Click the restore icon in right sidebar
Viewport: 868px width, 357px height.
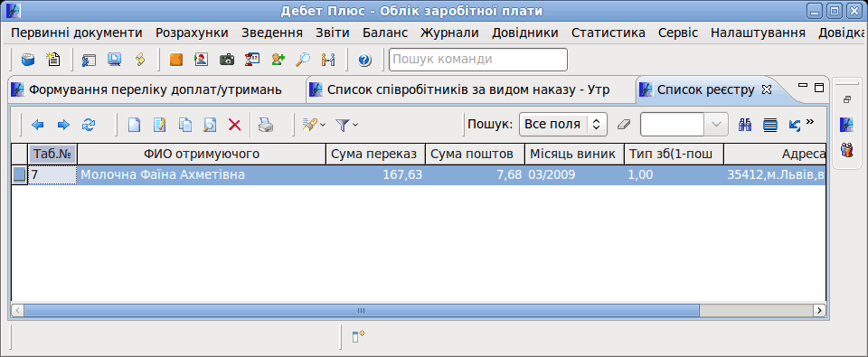point(846,100)
